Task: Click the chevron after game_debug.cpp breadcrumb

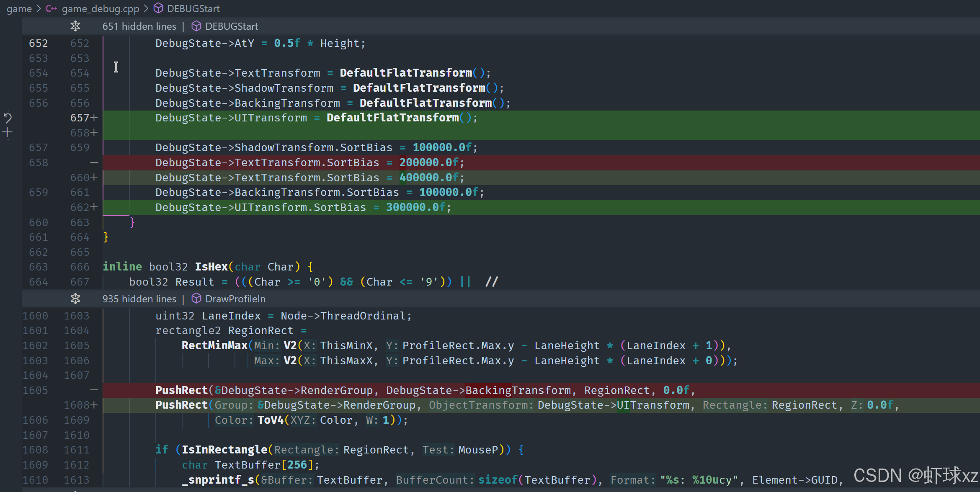Action: pyautogui.click(x=146, y=8)
